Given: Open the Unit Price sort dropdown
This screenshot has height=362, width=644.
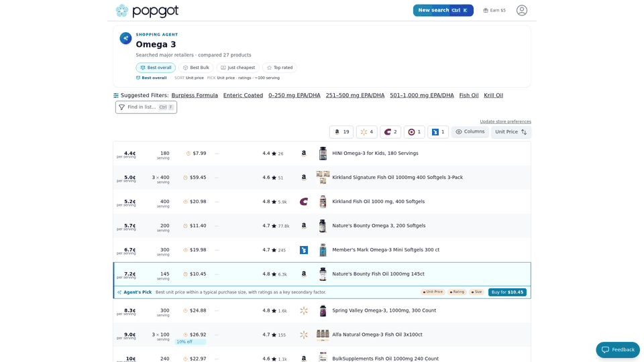Looking at the screenshot, I should click(511, 132).
